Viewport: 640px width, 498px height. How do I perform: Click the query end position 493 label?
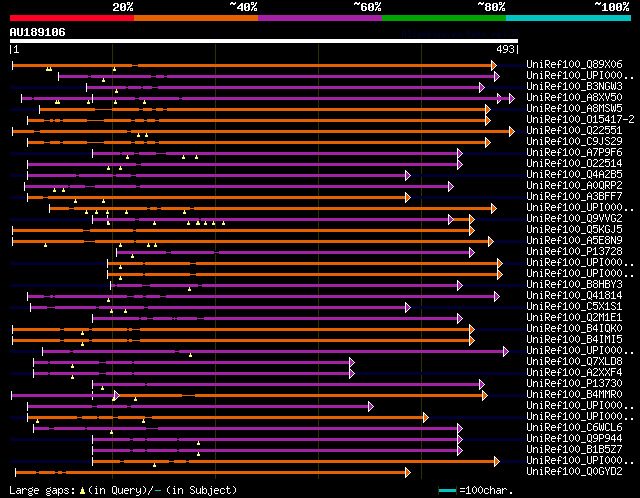coord(505,49)
